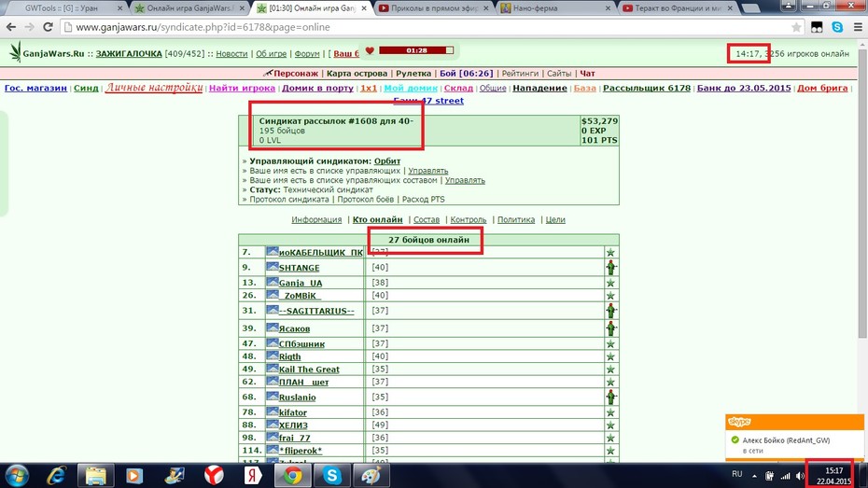
Task: Switch to the Состав section
Action: pyautogui.click(x=427, y=219)
